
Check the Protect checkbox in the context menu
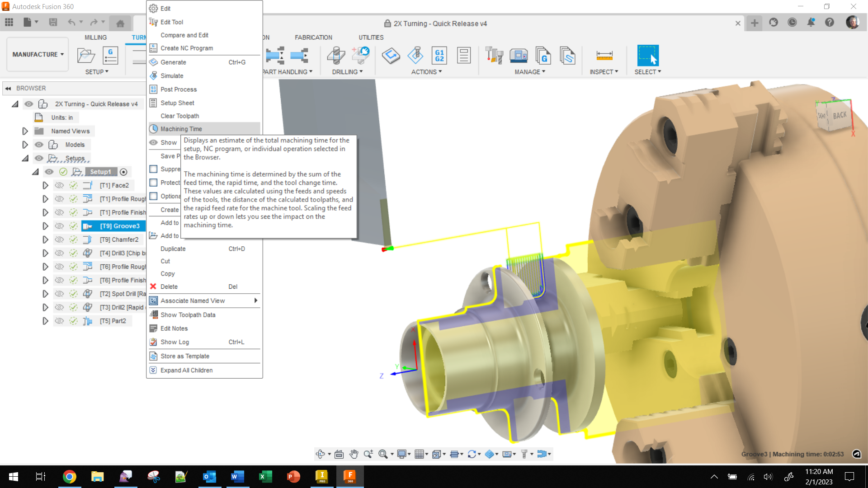coord(154,183)
